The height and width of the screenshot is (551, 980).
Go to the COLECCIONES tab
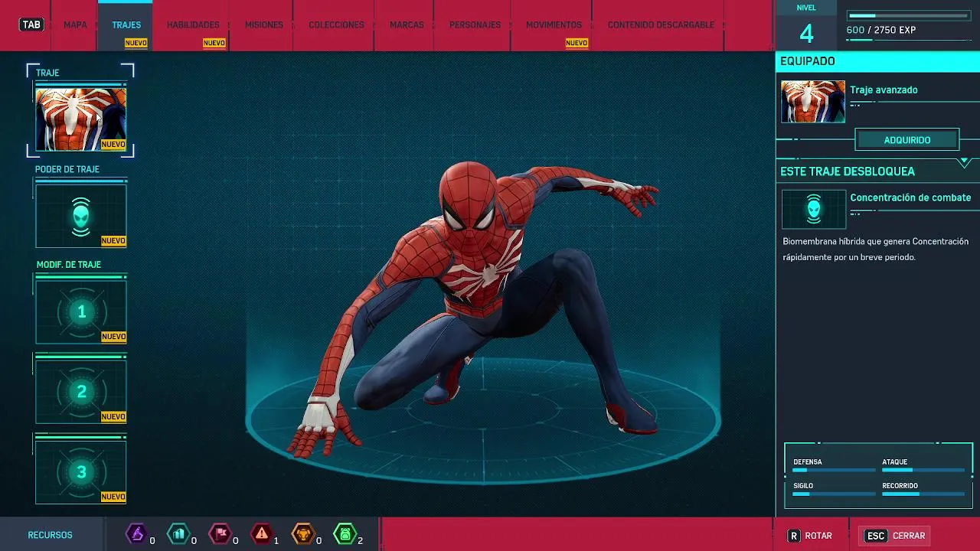[x=336, y=24]
